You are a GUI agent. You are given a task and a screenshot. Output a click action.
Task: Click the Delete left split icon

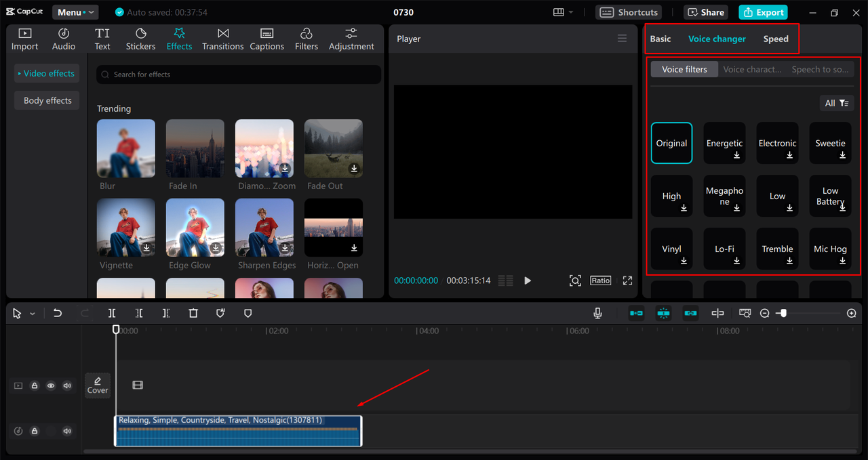[139, 313]
